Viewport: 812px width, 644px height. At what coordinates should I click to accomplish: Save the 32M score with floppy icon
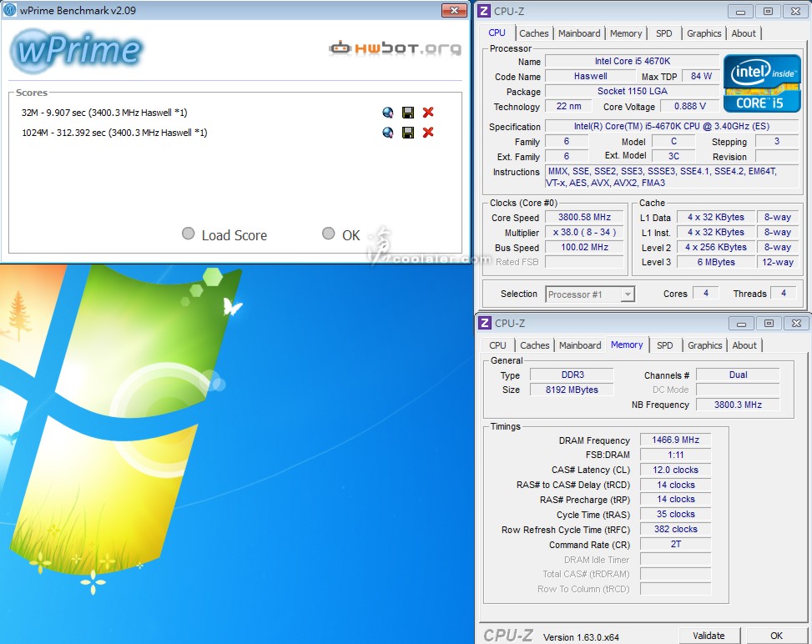click(x=408, y=113)
